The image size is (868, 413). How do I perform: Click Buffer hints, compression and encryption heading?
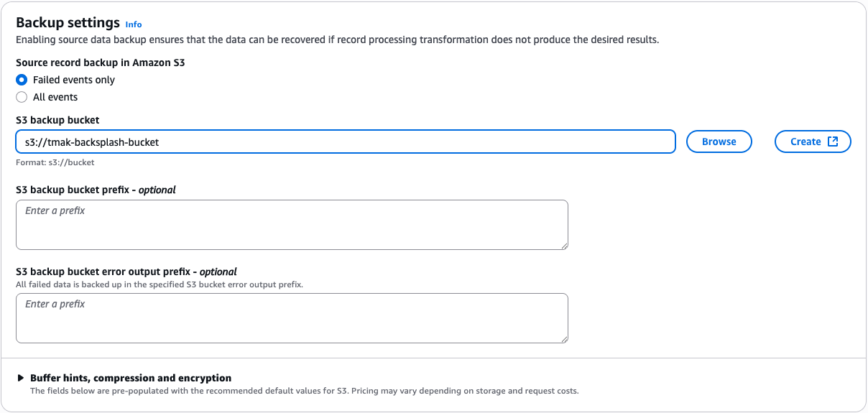[x=131, y=378]
